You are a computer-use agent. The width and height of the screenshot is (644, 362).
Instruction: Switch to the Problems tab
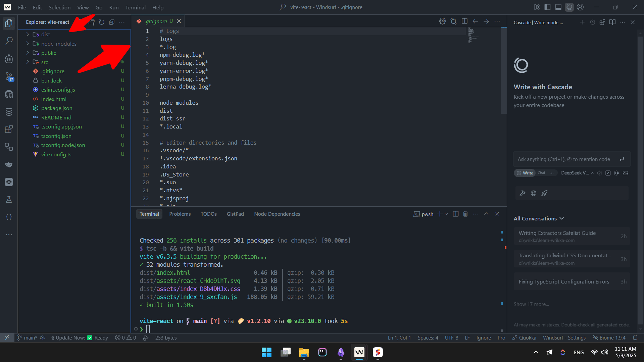point(180,214)
